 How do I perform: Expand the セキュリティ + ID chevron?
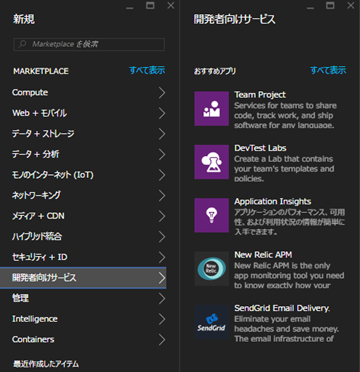point(162,257)
